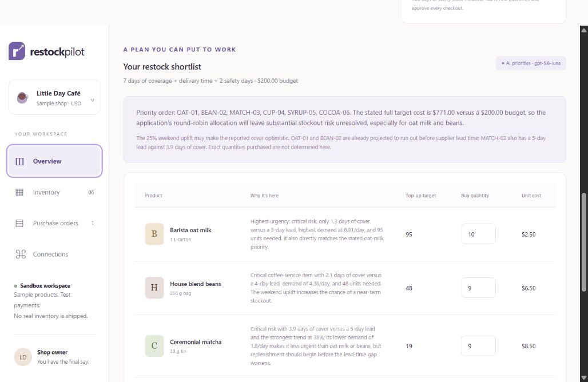Click the restockpilot logo icon
The image size is (588, 382).
17,51
